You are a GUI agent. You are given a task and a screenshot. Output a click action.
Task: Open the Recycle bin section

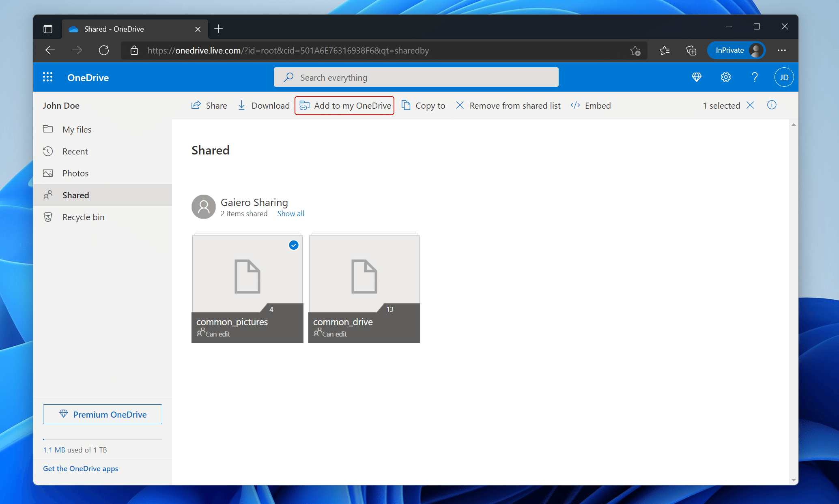point(83,217)
